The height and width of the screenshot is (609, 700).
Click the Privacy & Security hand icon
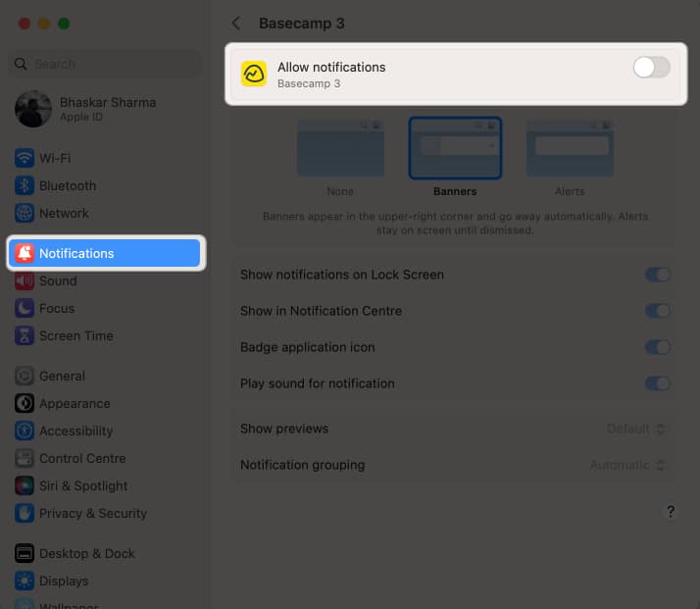(x=25, y=513)
